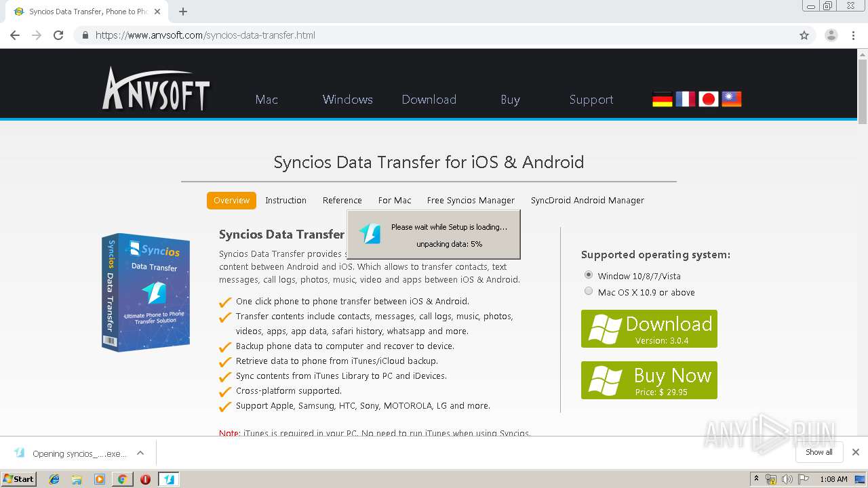The width and height of the screenshot is (868, 488).
Task: Open Buy navigation menu
Action: pyautogui.click(x=511, y=100)
